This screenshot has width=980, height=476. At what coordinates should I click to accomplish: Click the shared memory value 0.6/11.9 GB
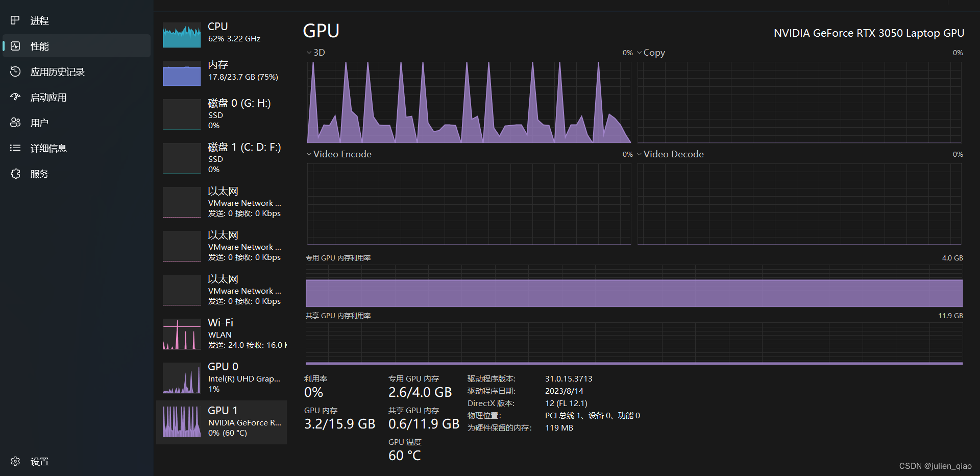(x=424, y=424)
